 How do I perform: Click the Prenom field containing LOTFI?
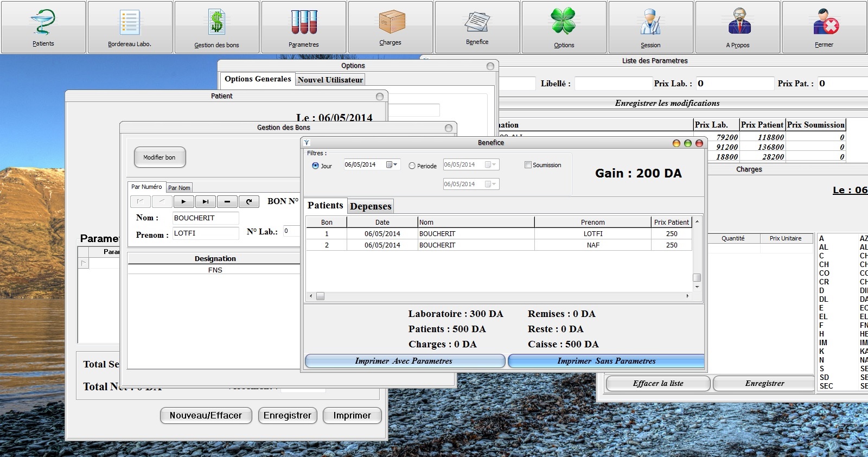click(x=206, y=233)
